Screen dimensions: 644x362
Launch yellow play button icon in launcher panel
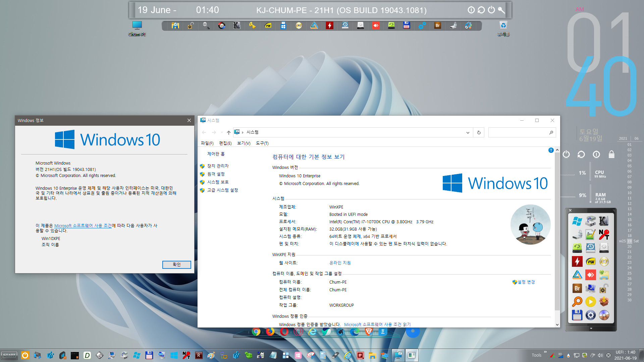[x=590, y=302]
